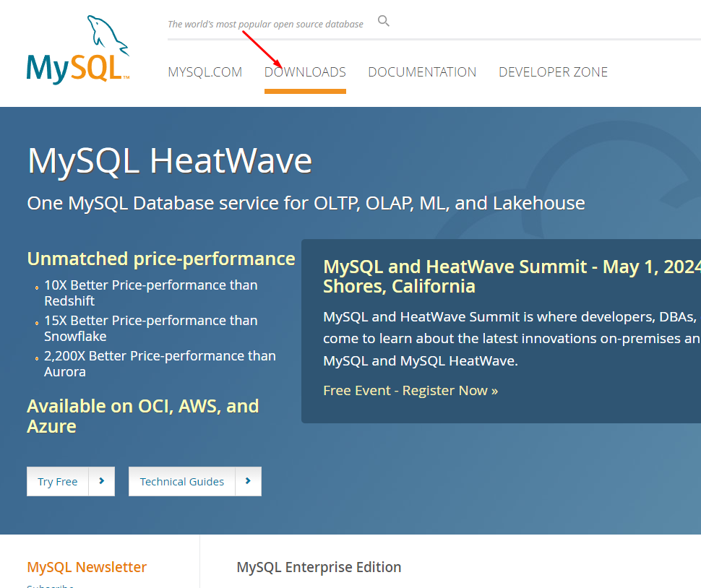
Task: Click the Available on OCI, AWS, and Azure heading
Action: click(143, 416)
